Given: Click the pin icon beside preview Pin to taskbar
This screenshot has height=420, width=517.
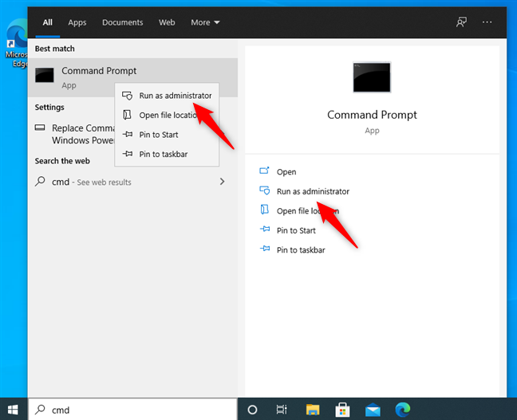Looking at the screenshot, I should coord(265,249).
